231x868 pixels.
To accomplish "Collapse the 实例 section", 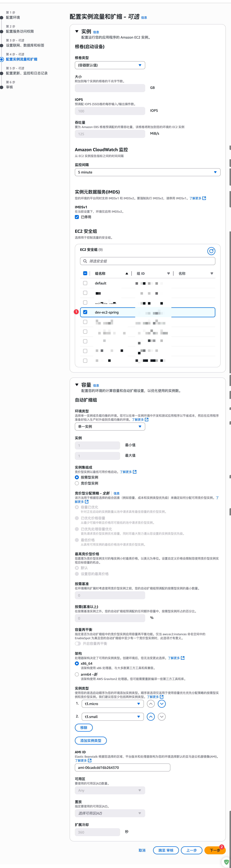I will click(77, 31).
